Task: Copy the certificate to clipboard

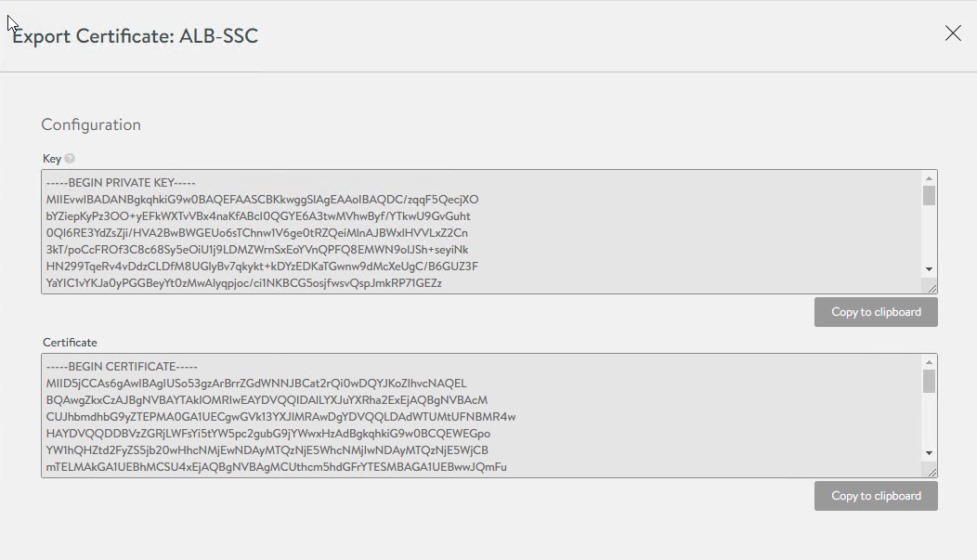Action: [876, 496]
